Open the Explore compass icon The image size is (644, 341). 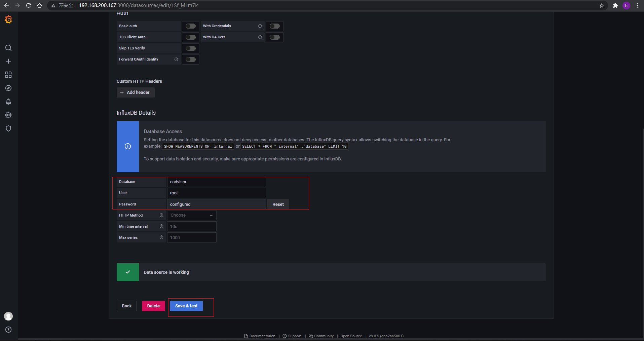coord(8,88)
